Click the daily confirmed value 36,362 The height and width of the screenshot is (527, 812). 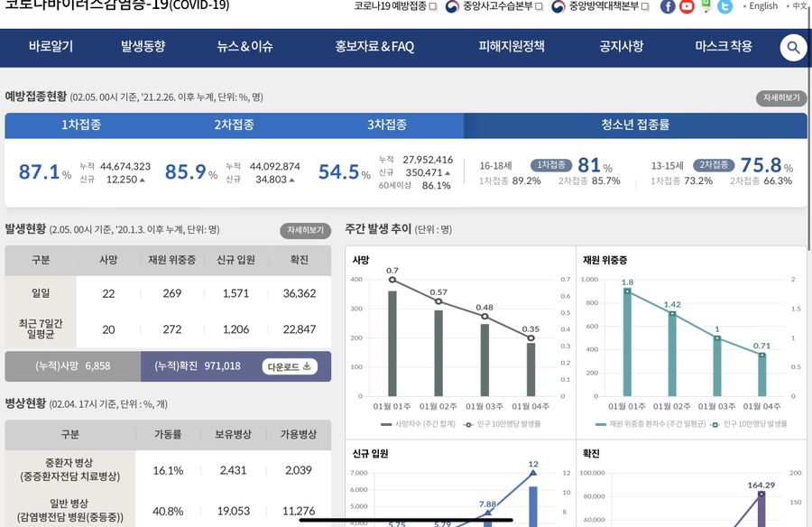[x=300, y=293]
